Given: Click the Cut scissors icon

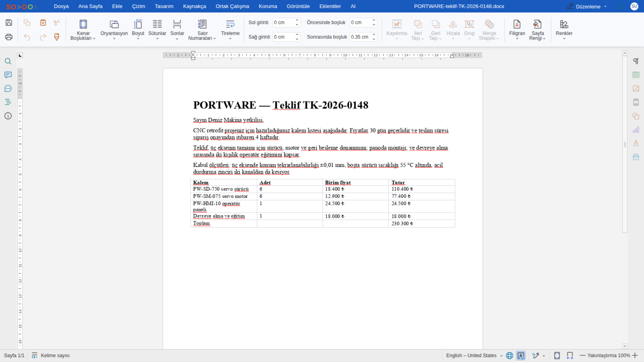Looking at the screenshot, I should (x=57, y=23).
